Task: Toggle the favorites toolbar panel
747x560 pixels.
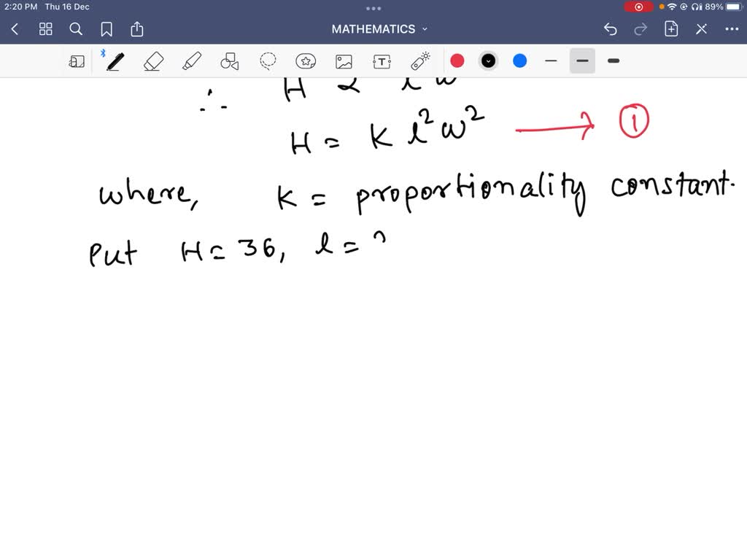Action: point(77,61)
